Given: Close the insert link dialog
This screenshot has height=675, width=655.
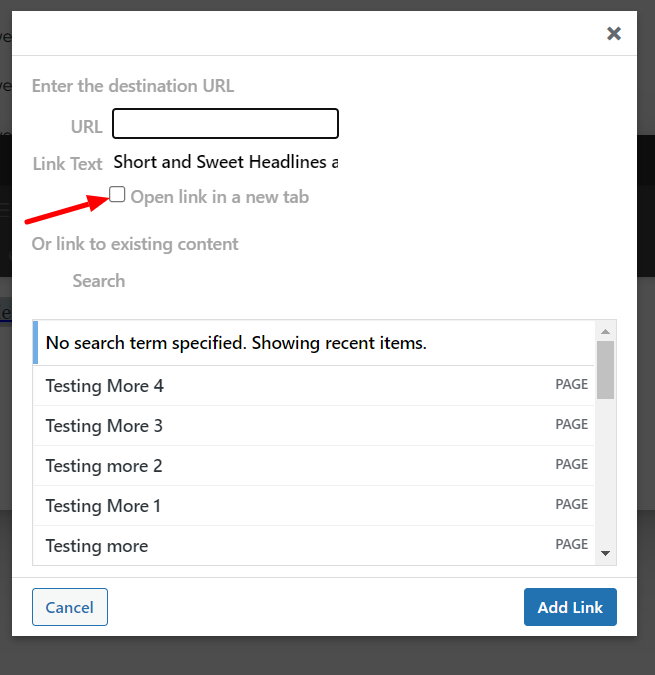Looking at the screenshot, I should 614,34.
